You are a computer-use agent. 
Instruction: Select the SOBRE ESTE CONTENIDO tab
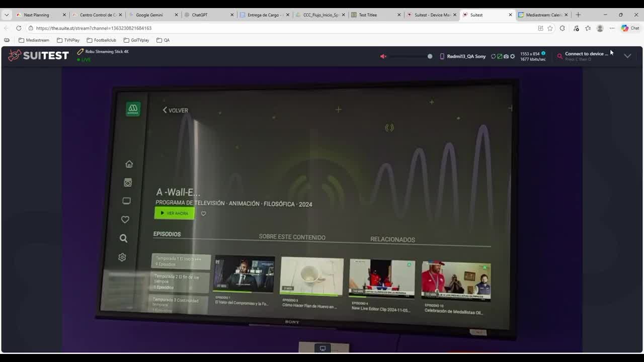click(292, 237)
